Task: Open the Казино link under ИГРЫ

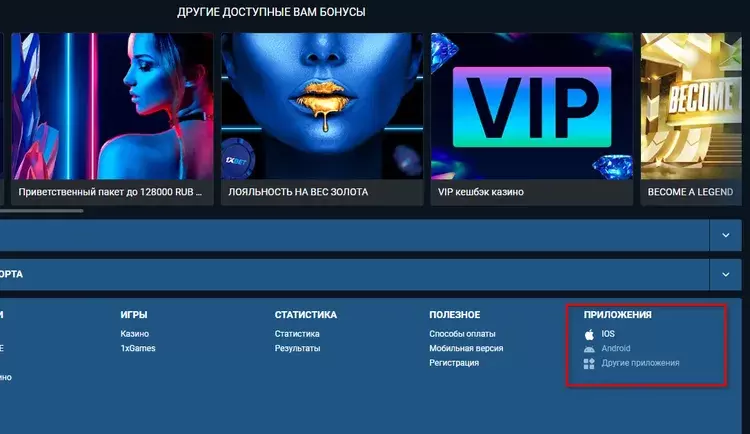Action: click(x=134, y=334)
